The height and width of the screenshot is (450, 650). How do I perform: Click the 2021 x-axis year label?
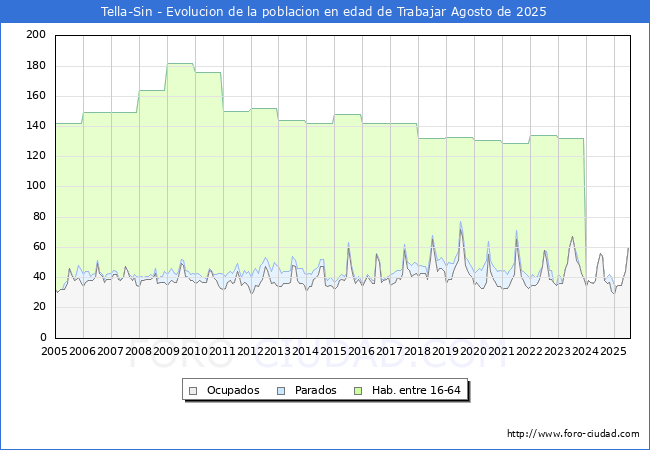point(501,351)
